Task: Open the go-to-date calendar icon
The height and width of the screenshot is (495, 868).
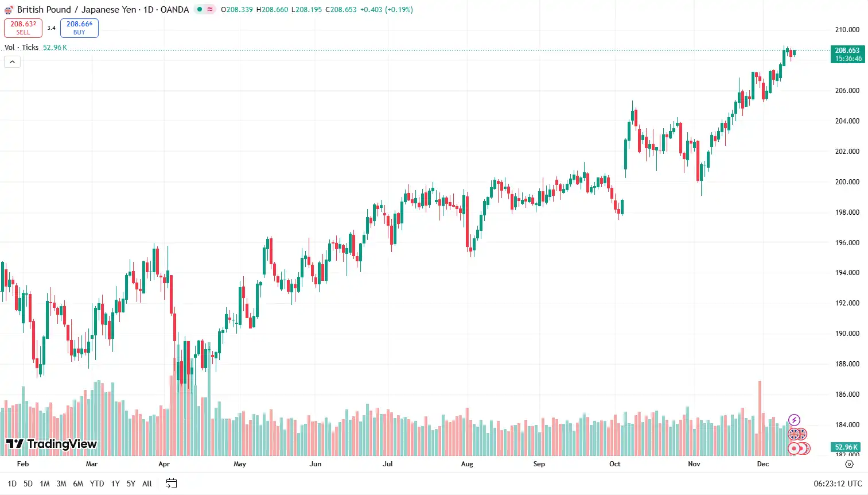Action: [x=170, y=484]
